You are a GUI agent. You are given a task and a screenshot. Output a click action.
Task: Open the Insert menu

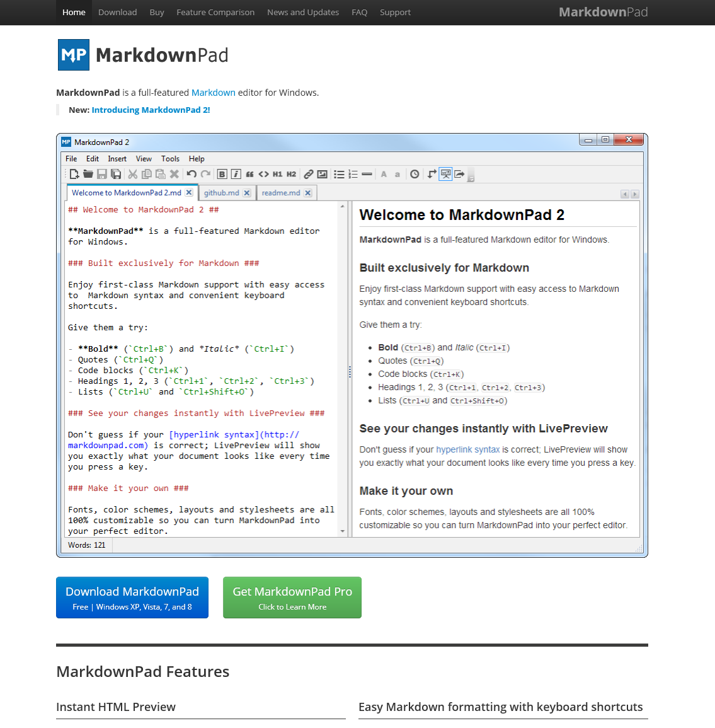(117, 159)
